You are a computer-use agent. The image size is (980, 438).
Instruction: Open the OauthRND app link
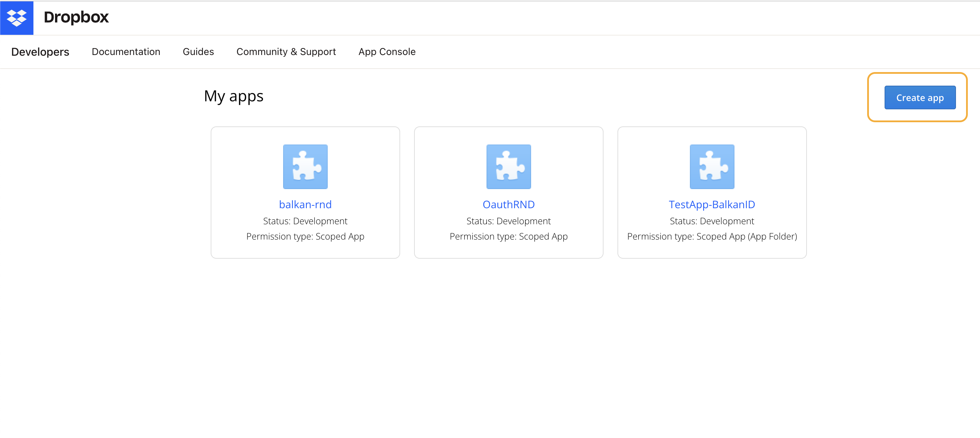point(508,205)
